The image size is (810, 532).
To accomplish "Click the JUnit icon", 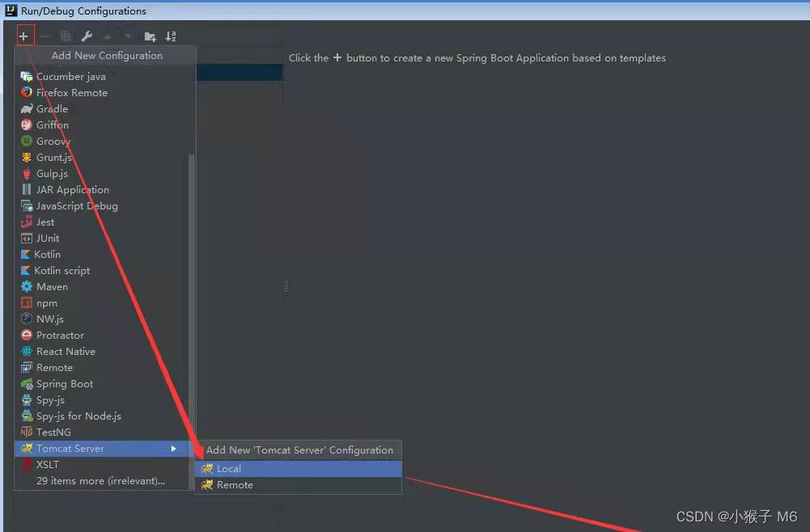I will pos(27,239).
